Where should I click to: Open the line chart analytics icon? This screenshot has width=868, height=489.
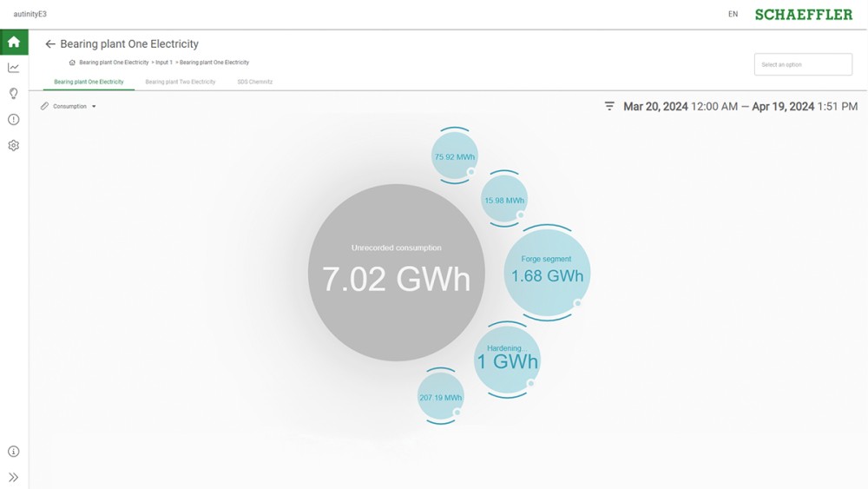(x=14, y=68)
